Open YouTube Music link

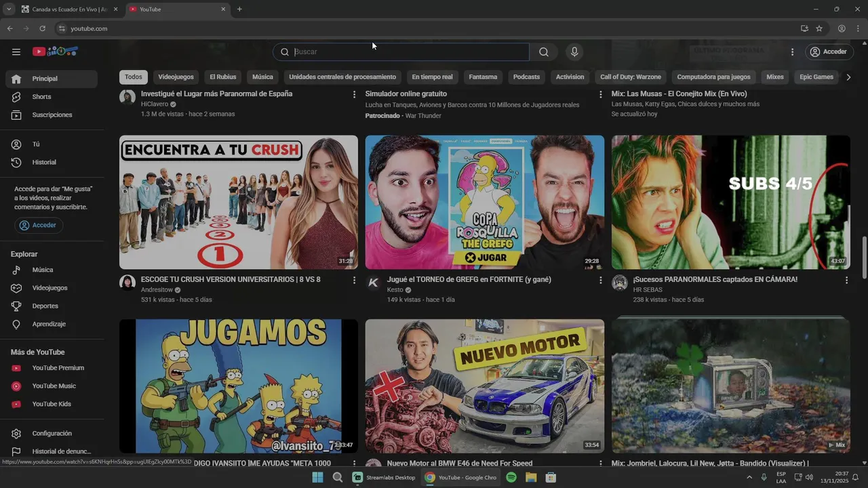(x=52, y=386)
